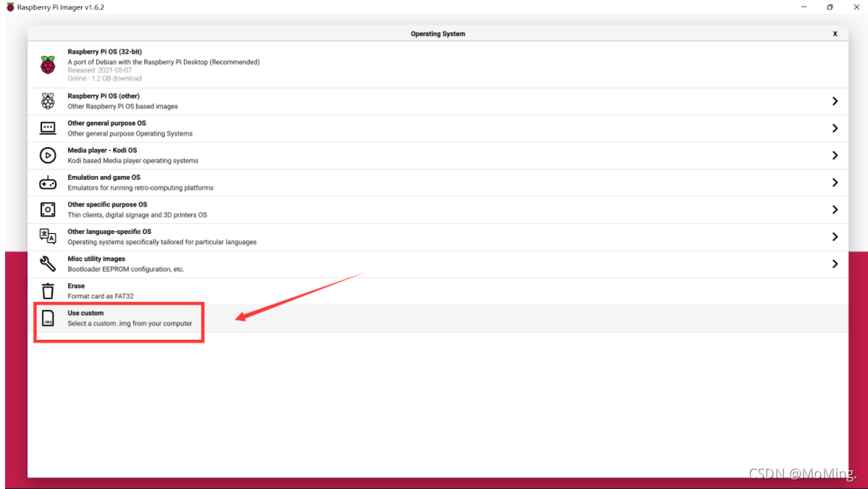Select Use custom option title
The width and height of the screenshot is (868, 489).
click(86, 313)
